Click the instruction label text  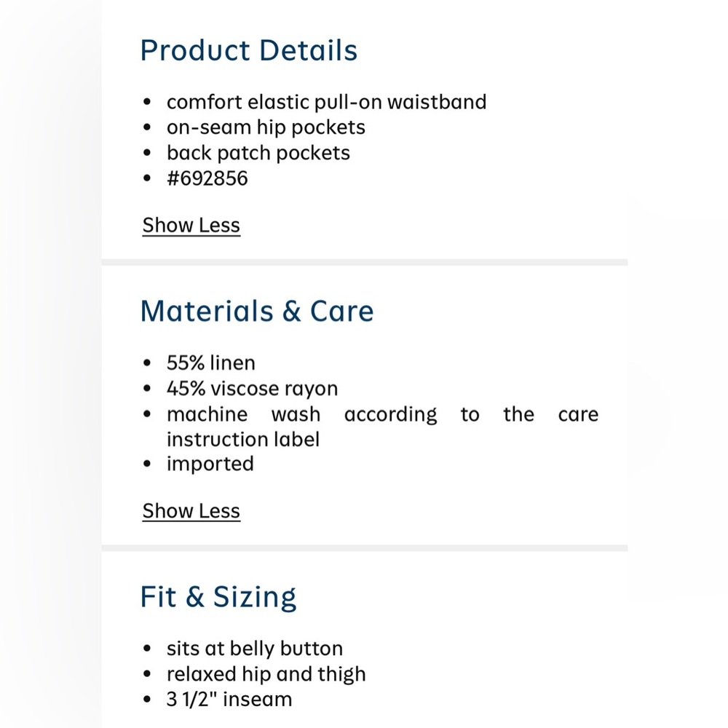243,439
